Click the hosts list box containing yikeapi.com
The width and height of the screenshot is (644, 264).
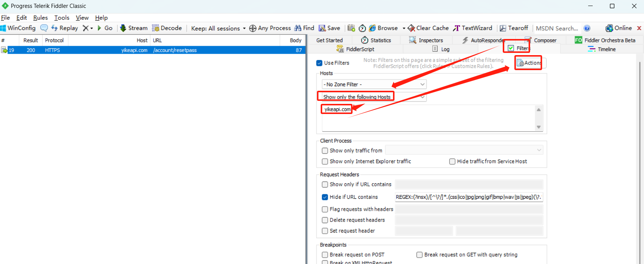tap(428, 118)
